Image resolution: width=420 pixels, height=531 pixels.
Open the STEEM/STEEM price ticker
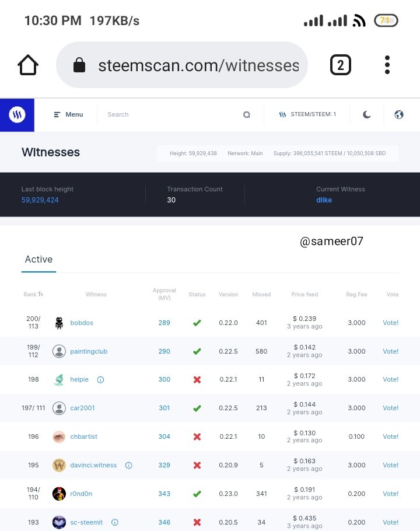(307, 115)
